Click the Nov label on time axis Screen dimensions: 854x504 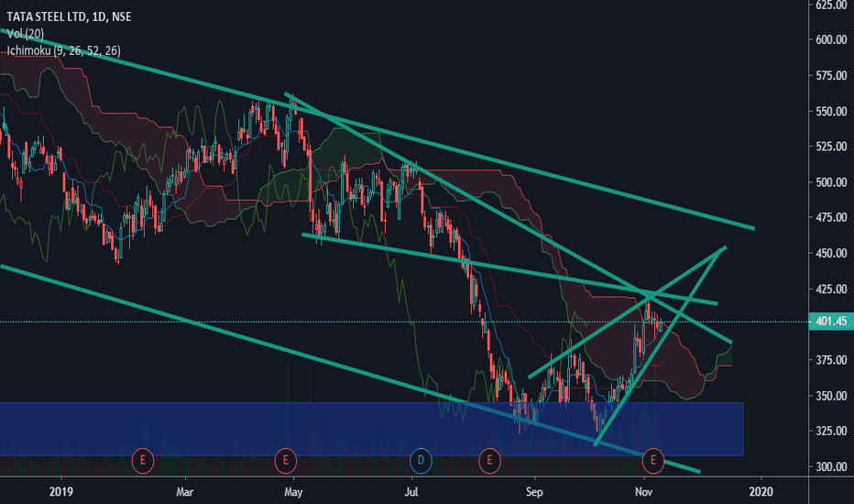click(644, 492)
